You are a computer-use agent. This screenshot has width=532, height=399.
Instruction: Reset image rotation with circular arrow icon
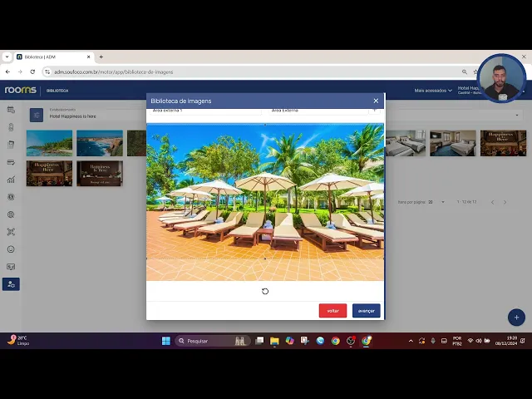click(265, 291)
